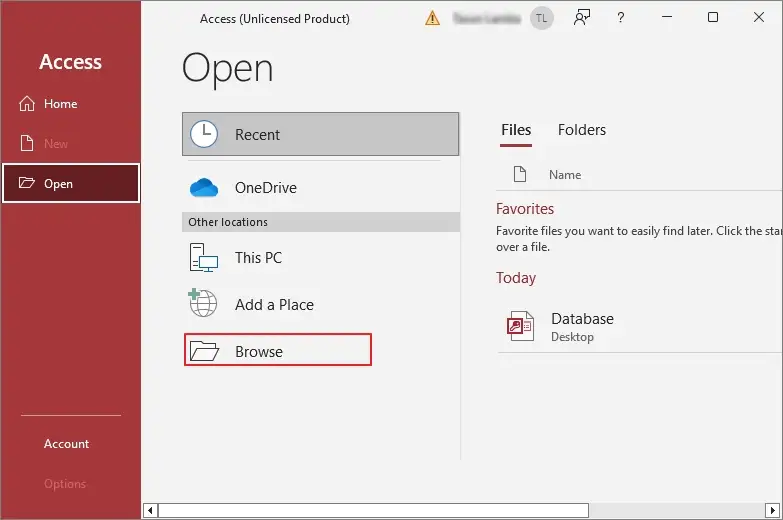Viewport: 783px width, 520px height.
Task: Click the Browse button
Action: (x=278, y=350)
